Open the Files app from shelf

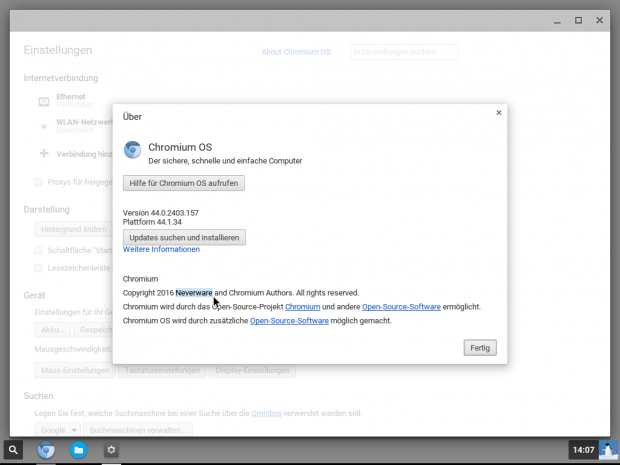tap(79, 450)
